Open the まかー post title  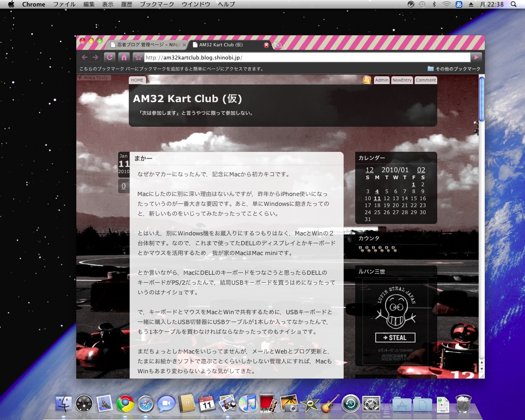tap(143, 158)
